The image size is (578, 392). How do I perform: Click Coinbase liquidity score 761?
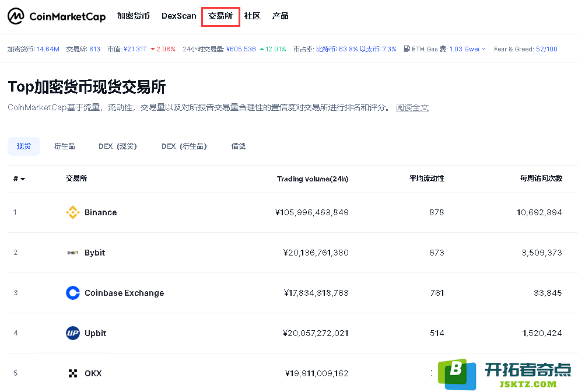(437, 293)
